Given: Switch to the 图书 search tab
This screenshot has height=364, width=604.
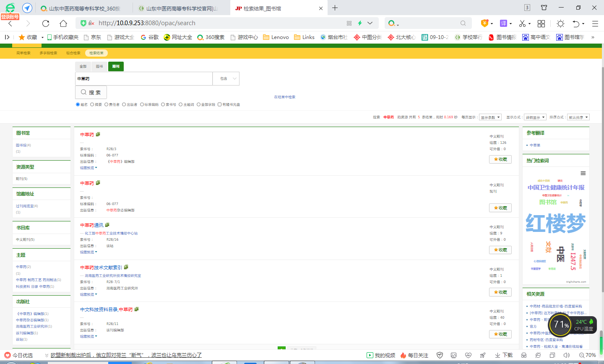Looking at the screenshot, I should pyautogui.click(x=99, y=66).
